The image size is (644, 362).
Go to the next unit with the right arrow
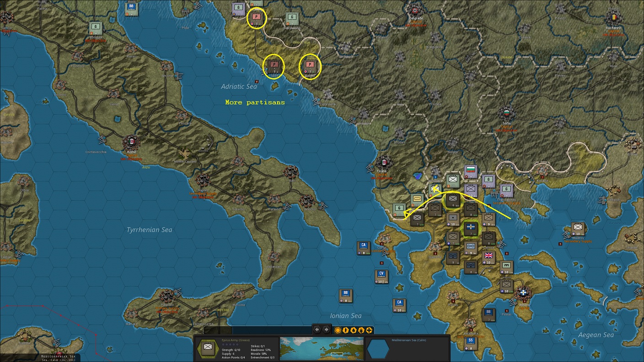pos(326,330)
